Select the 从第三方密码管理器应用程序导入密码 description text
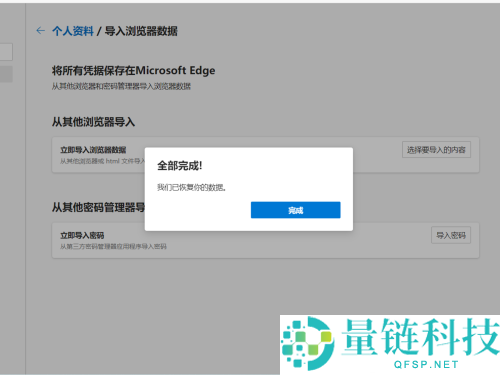The image size is (500, 375). [113, 246]
